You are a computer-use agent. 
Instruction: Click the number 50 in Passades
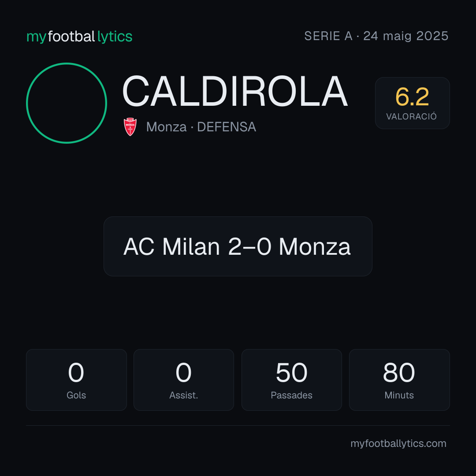291,372
